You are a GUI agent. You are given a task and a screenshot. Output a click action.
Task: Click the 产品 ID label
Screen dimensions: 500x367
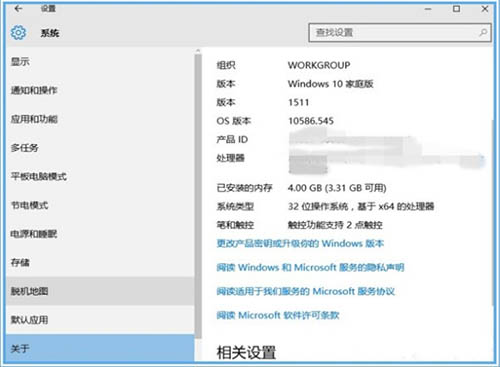pos(232,139)
